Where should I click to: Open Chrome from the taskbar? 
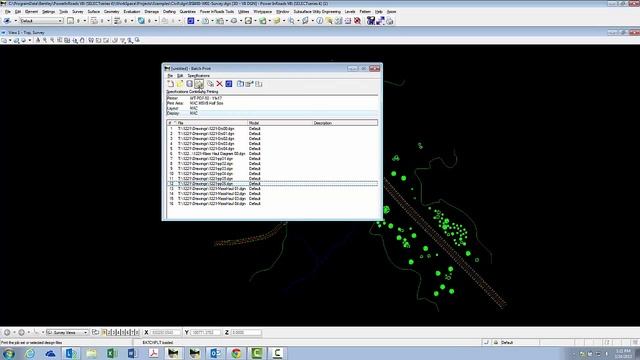coord(236,353)
